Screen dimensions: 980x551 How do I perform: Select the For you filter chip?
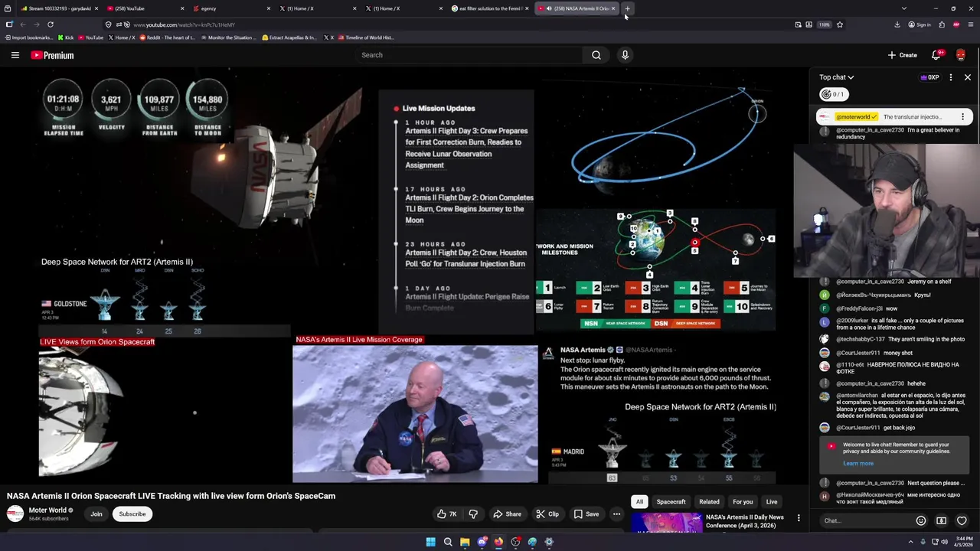[x=743, y=502]
